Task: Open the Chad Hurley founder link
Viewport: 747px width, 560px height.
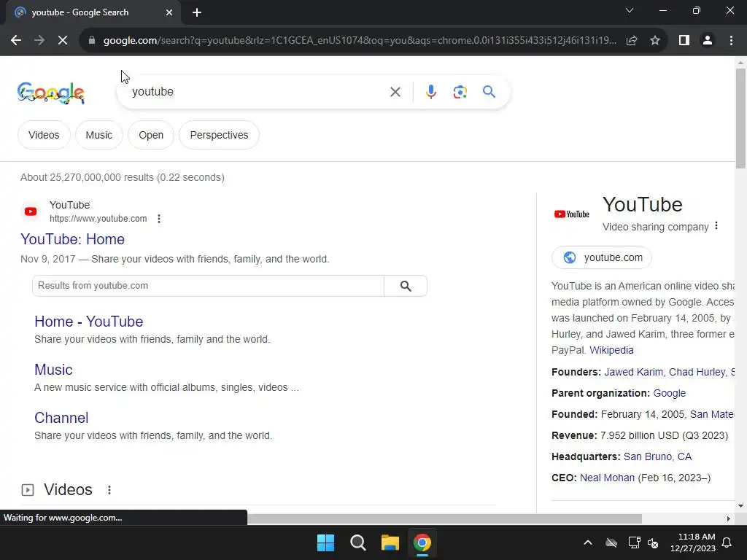Action: pos(697,372)
